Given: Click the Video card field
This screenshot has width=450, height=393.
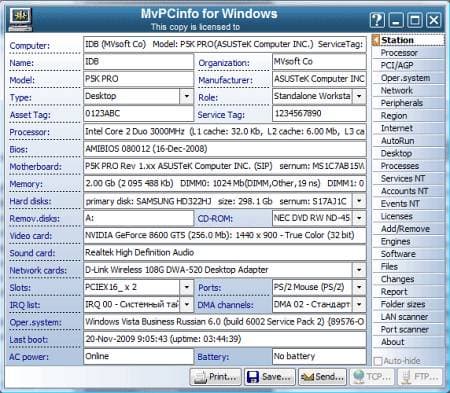Looking at the screenshot, I should 225,236.
